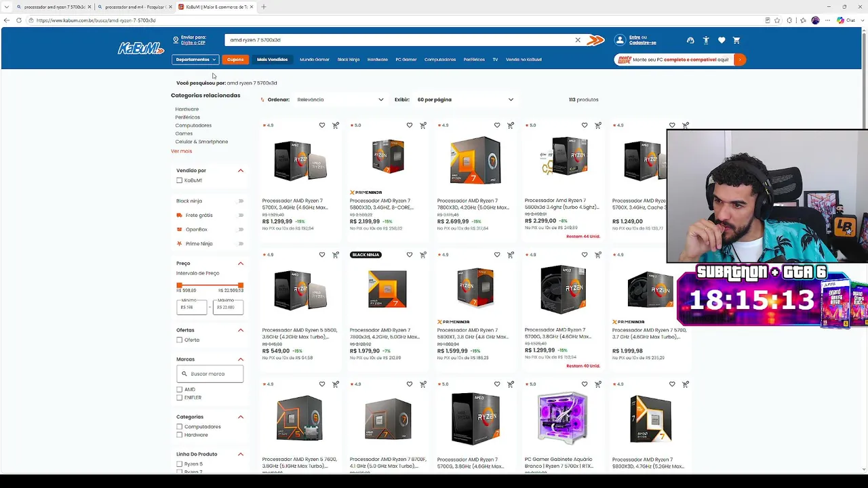Viewport: 868px width, 488px height.
Task: Check the ENIFLER brand checkbox
Action: coord(179,398)
